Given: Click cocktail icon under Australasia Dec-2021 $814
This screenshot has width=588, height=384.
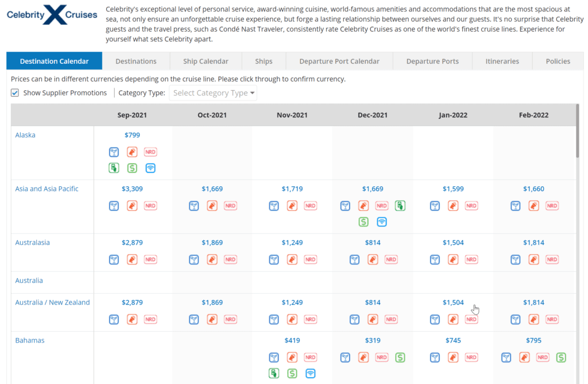Looking at the screenshot, I should 354,259.
